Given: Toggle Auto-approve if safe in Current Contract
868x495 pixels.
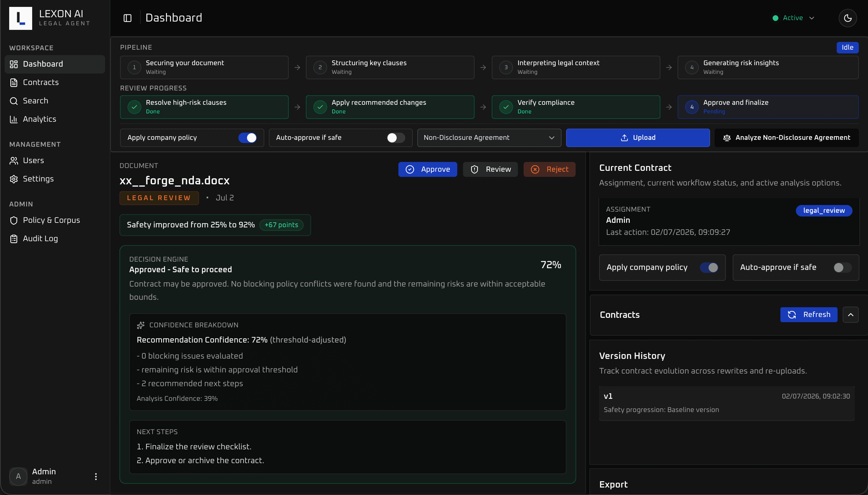Looking at the screenshot, I should 842,268.
